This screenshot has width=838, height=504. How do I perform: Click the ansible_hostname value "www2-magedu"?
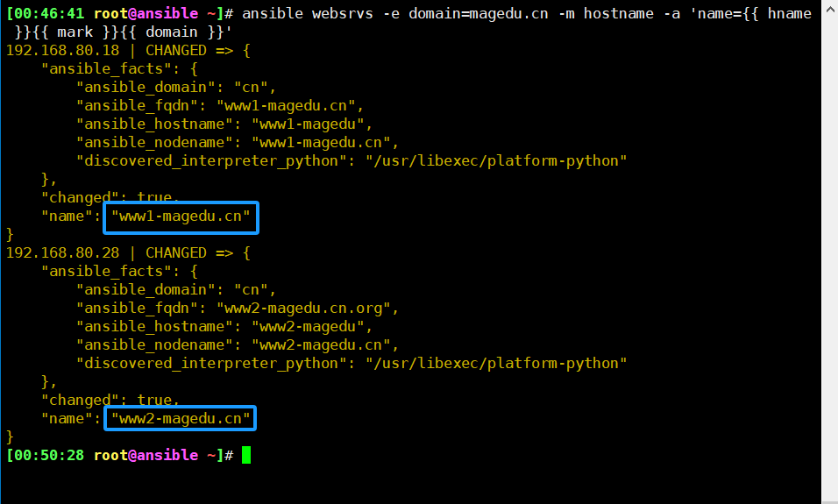[308, 327]
